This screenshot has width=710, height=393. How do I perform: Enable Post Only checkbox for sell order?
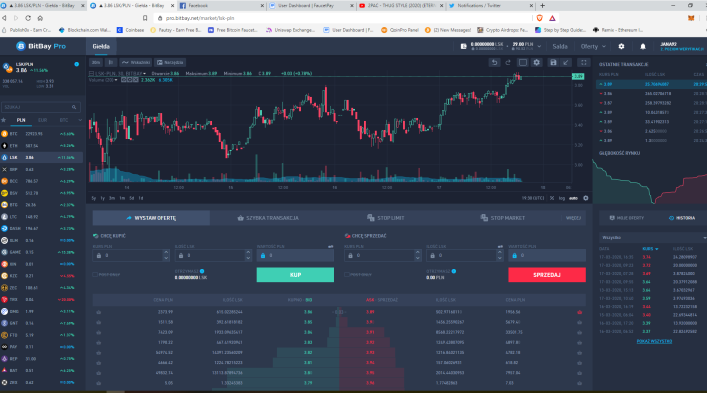coord(347,274)
